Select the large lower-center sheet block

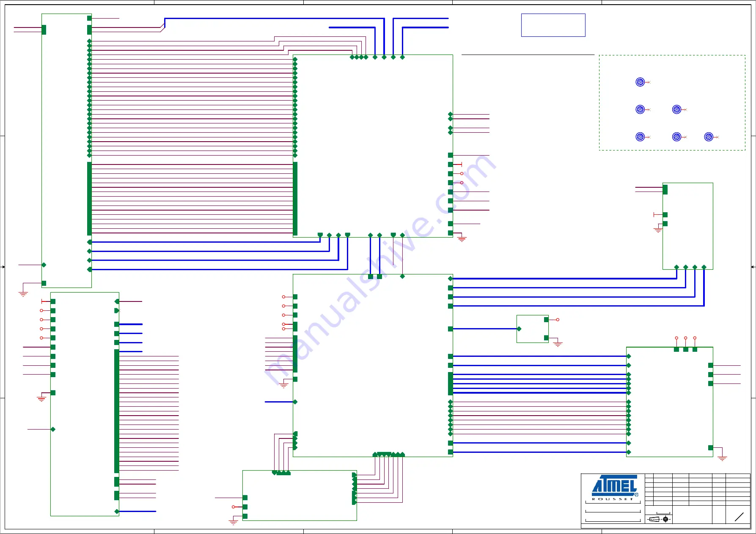point(373,365)
